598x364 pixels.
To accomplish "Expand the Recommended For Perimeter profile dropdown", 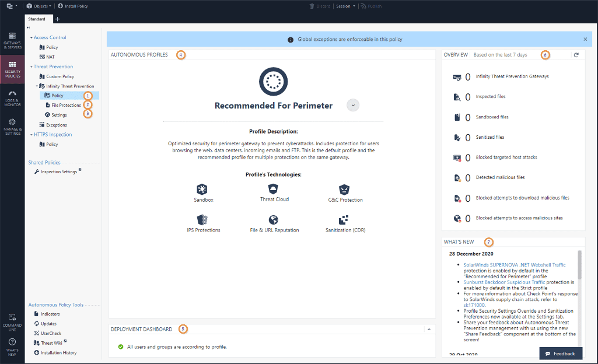I will click(x=352, y=105).
